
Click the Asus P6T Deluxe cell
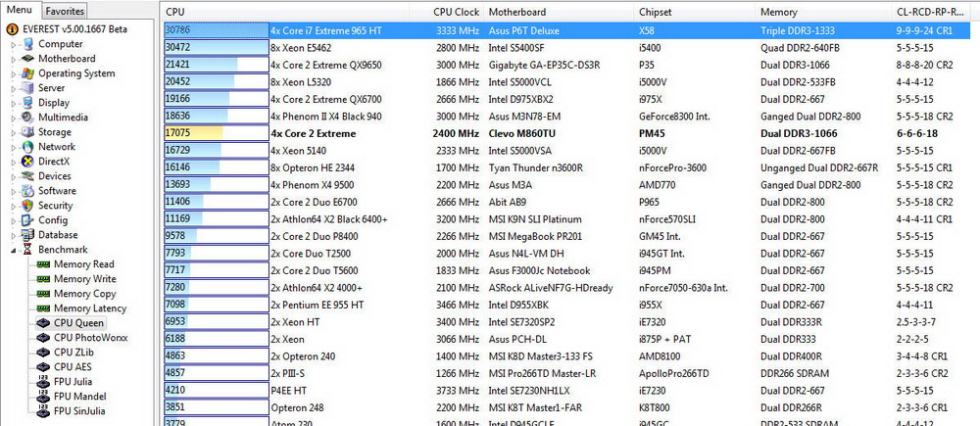523,30
